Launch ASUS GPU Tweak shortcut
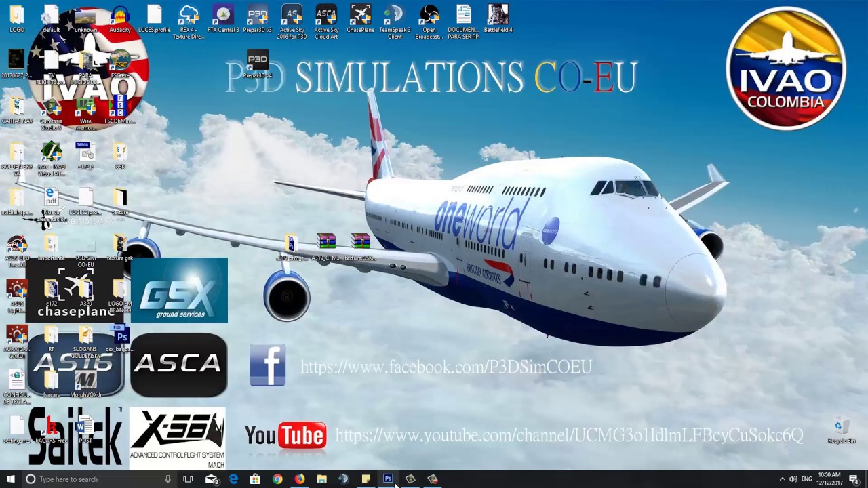This screenshot has height=488, width=868. 17,251
